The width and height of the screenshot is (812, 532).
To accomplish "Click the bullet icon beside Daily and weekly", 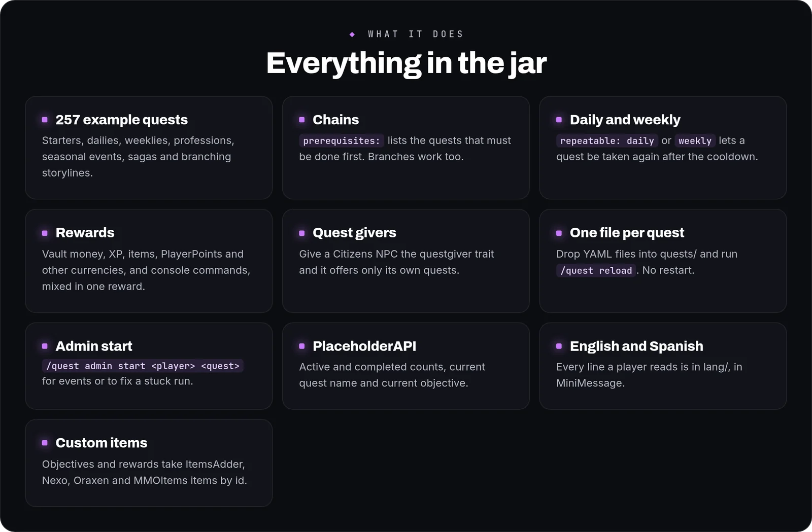I will click(559, 120).
